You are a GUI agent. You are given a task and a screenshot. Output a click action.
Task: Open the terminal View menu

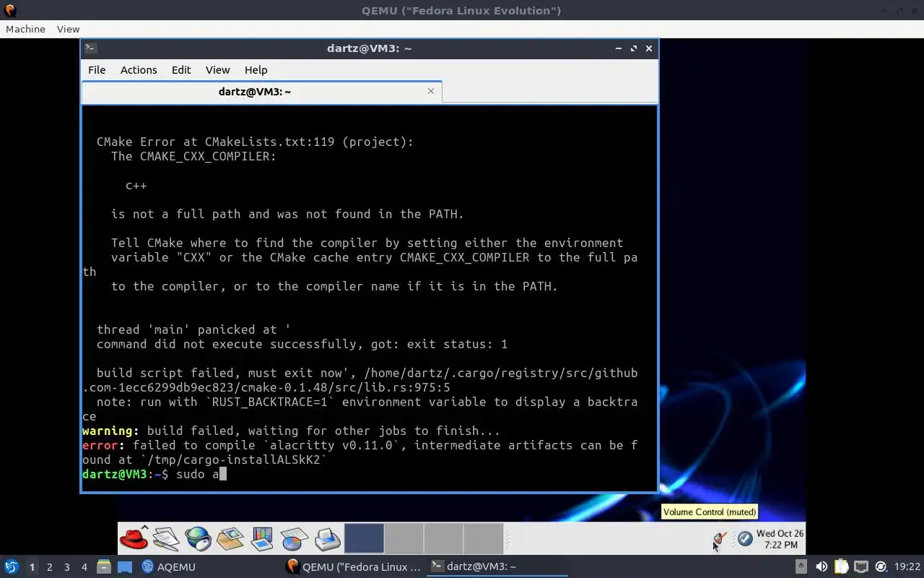pyautogui.click(x=217, y=70)
